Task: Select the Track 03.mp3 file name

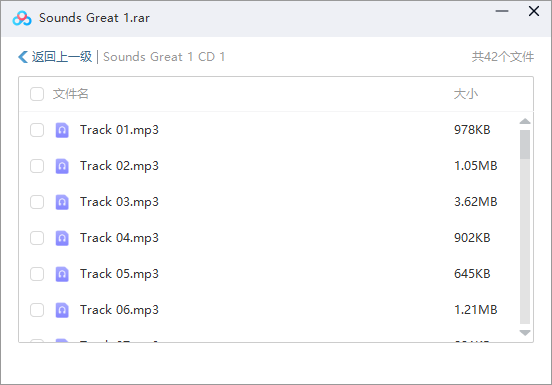Action: click(119, 202)
